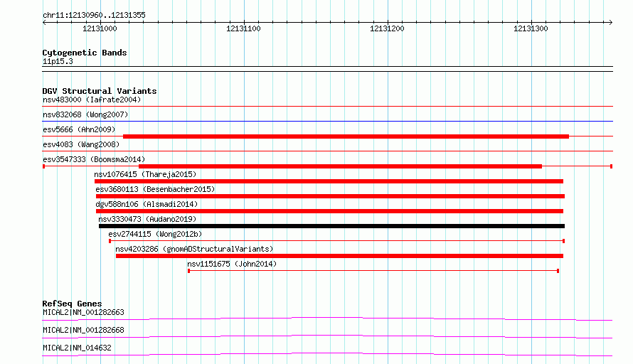Open variant esv3547333 (Boomsma2014) label
Viewport: 633px width, 364px height.
coord(94,159)
